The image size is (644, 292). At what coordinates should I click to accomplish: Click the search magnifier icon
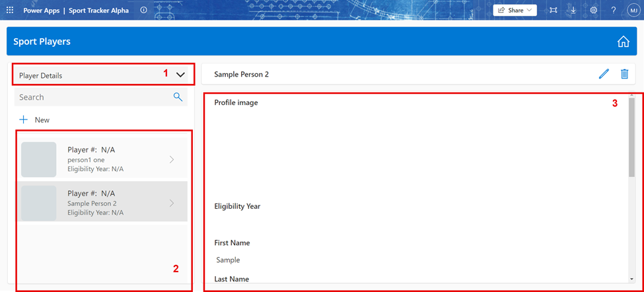(x=178, y=97)
